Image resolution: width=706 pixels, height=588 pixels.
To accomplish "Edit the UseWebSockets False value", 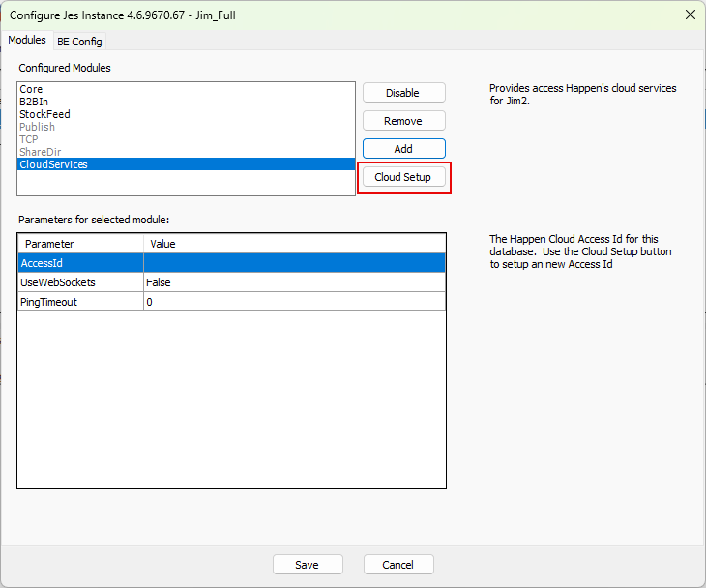I will click(294, 282).
